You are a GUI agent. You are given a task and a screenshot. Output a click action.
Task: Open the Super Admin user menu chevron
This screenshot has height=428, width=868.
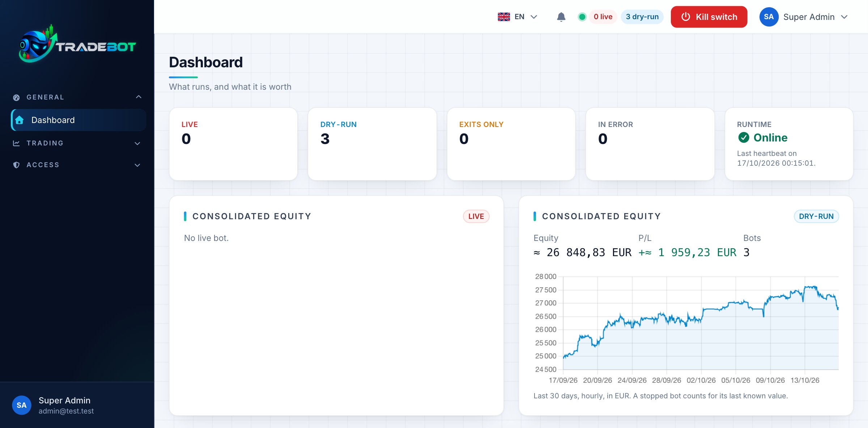(844, 17)
